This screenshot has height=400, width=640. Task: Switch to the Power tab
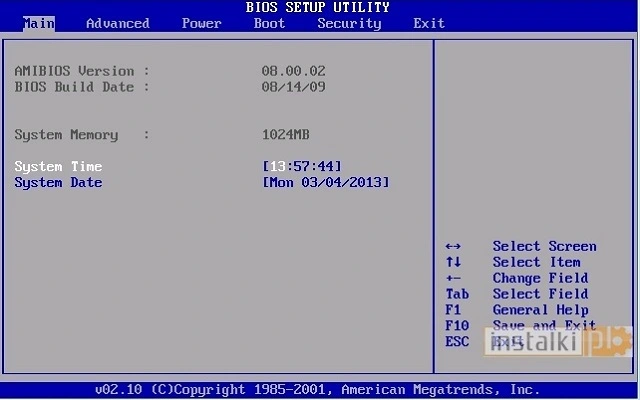tap(202, 23)
